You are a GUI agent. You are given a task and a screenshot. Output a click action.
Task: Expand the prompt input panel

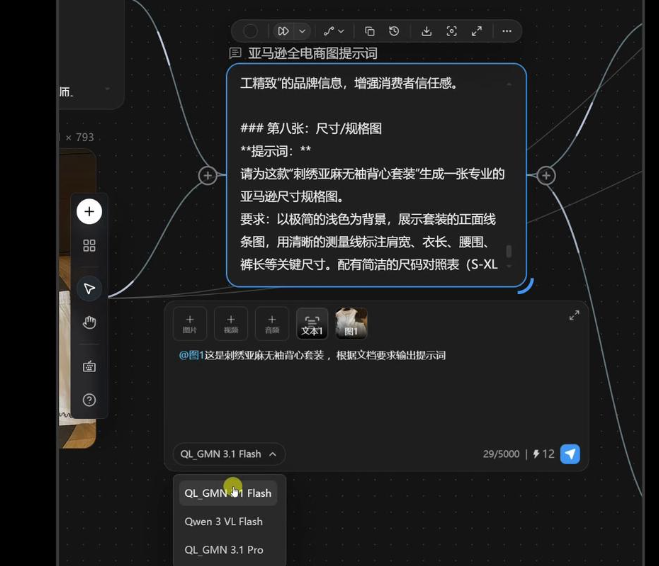pos(574,315)
